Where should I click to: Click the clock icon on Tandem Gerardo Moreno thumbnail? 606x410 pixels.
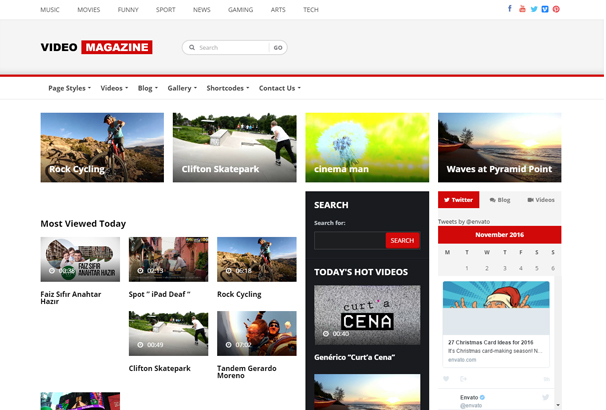228,345
